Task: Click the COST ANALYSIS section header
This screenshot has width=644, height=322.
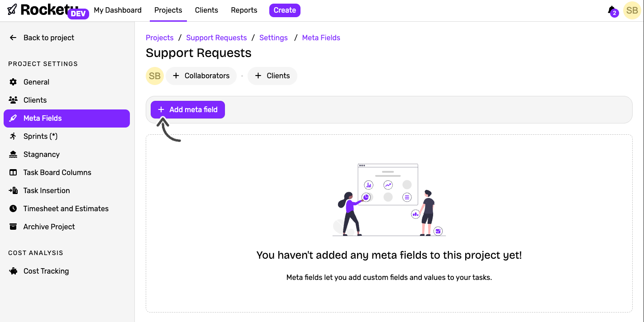Action: [x=36, y=253]
